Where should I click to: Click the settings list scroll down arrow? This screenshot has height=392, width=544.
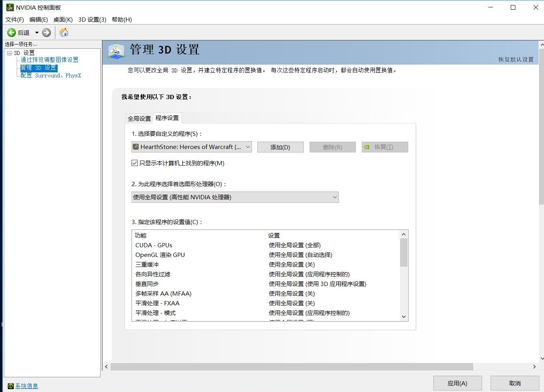404,317
